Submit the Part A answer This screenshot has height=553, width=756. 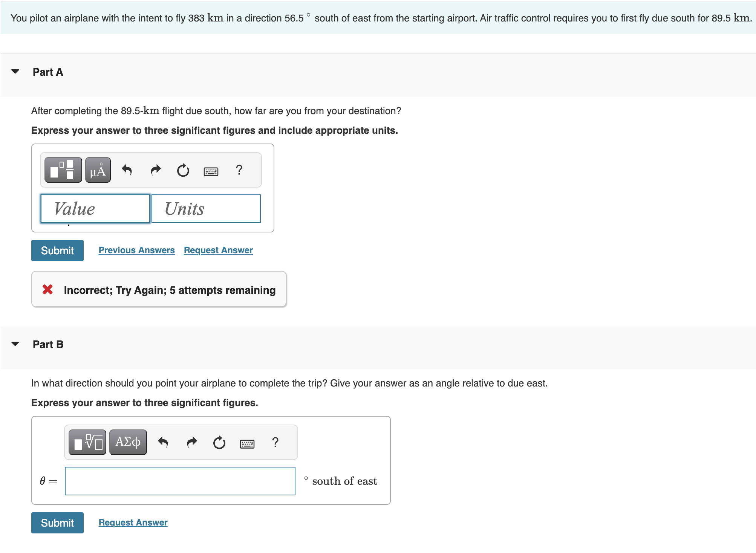(57, 251)
